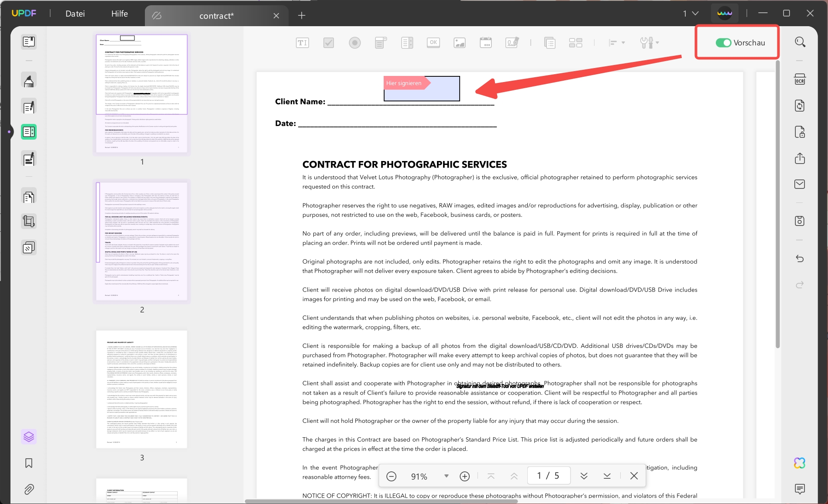Toggle the Vorschau preview switch off
828x504 pixels.
click(723, 43)
